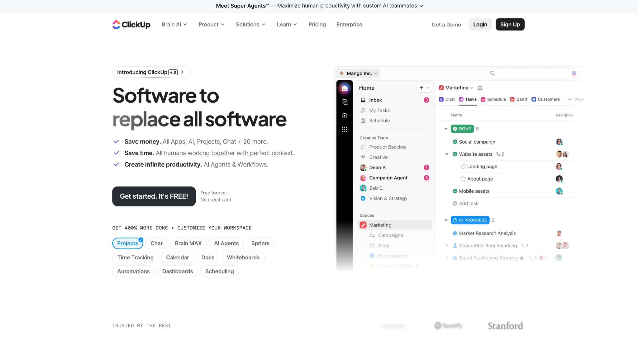This screenshot has height=364, width=638.
Task: Click the Landing page assignee avatar
Action: coord(559,167)
